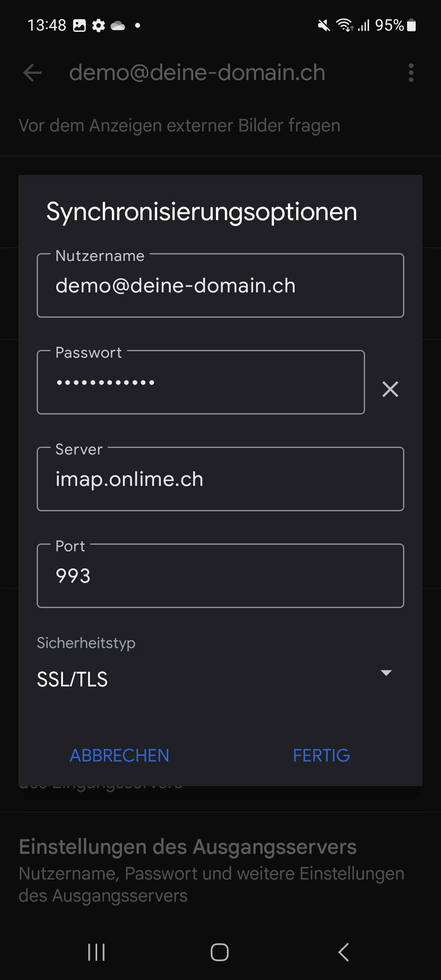This screenshot has width=441, height=980.
Task: Cancel with the ABBRECHEN button
Action: tap(120, 755)
